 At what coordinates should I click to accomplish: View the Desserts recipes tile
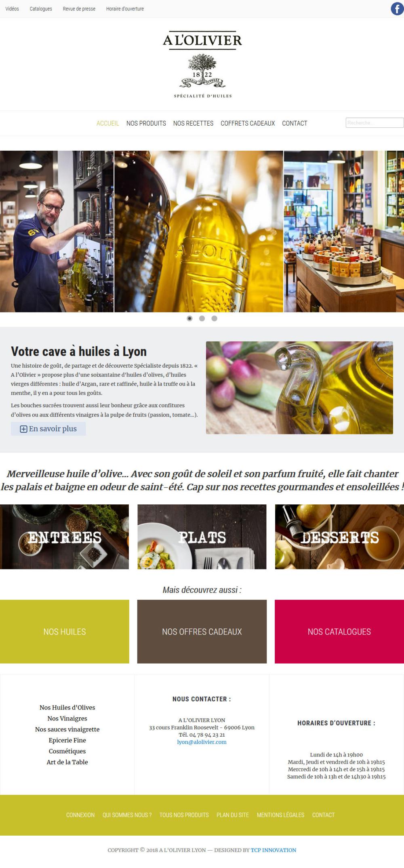coord(339,537)
